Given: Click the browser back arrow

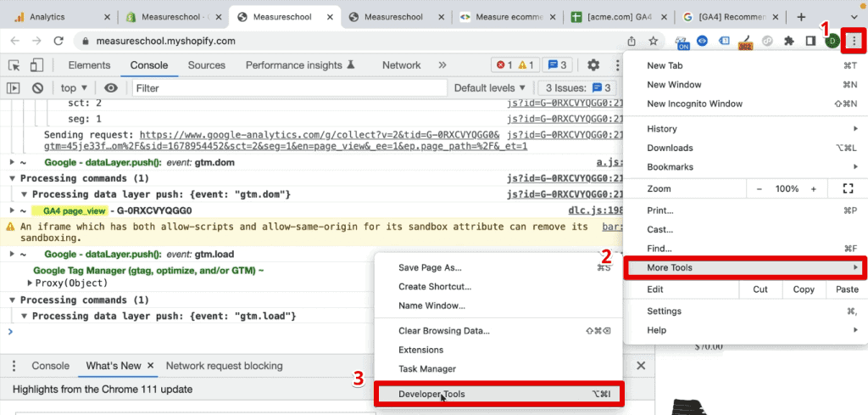Looking at the screenshot, I should [x=15, y=41].
